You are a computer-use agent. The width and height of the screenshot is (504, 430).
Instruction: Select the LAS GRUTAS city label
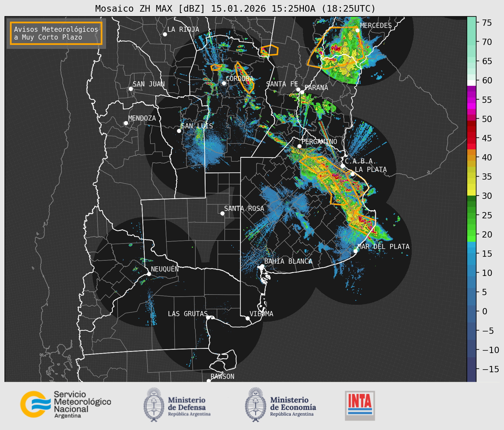tap(188, 314)
